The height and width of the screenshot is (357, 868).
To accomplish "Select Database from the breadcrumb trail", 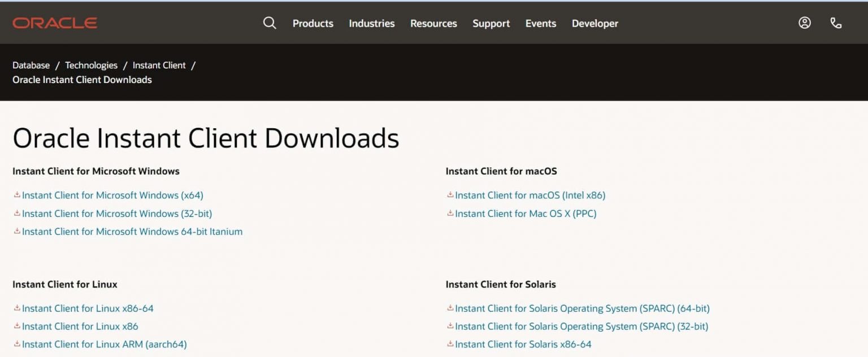I will (x=31, y=65).
